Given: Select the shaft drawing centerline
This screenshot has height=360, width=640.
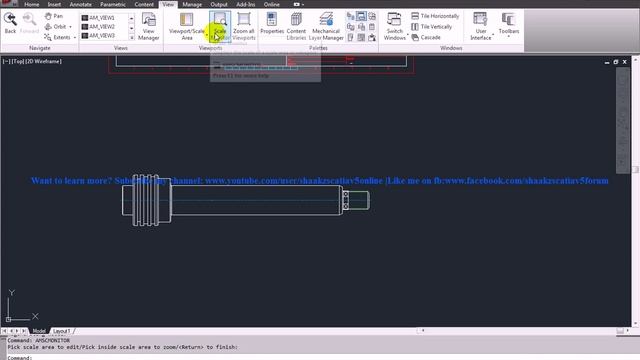Looking at the screenshot, I should (245, 200).
